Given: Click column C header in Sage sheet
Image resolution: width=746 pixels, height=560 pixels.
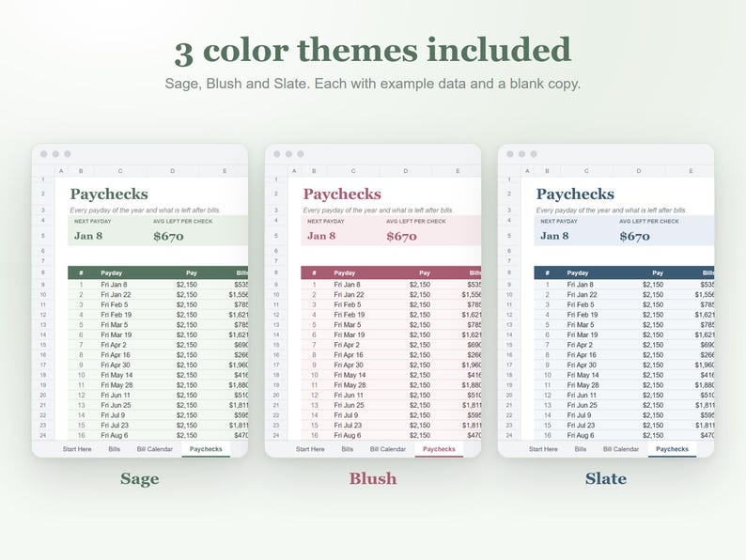Looking at the screenshot, I should pyautogui.click(x=120, y=171).
